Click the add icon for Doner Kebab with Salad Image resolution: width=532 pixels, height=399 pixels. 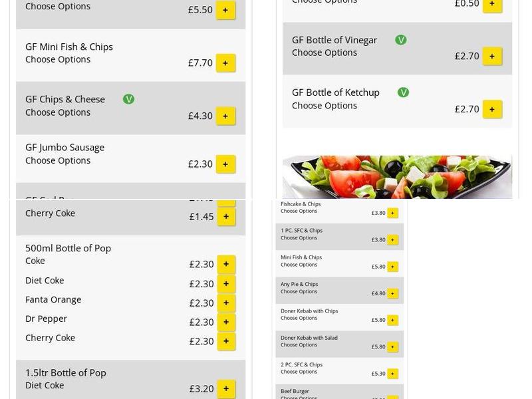coord(392,346)
